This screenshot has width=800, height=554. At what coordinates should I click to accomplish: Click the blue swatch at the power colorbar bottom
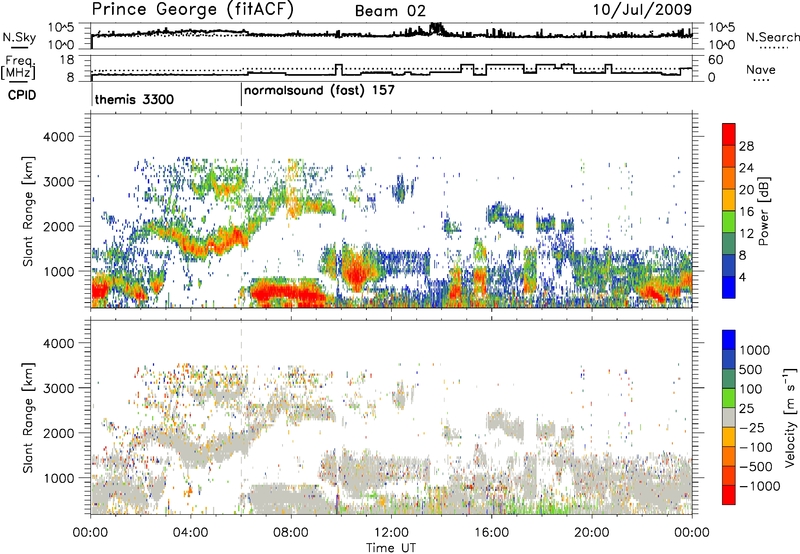click(x=729, y=287)
